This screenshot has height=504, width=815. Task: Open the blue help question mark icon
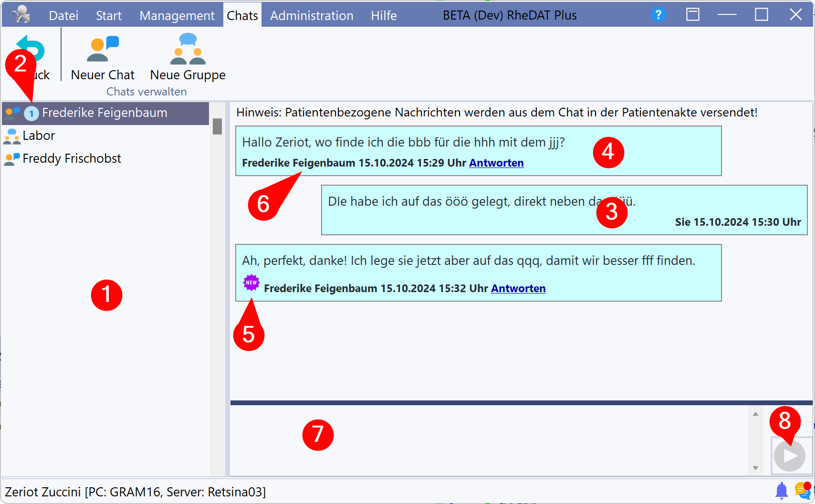(x=658, y=15)
